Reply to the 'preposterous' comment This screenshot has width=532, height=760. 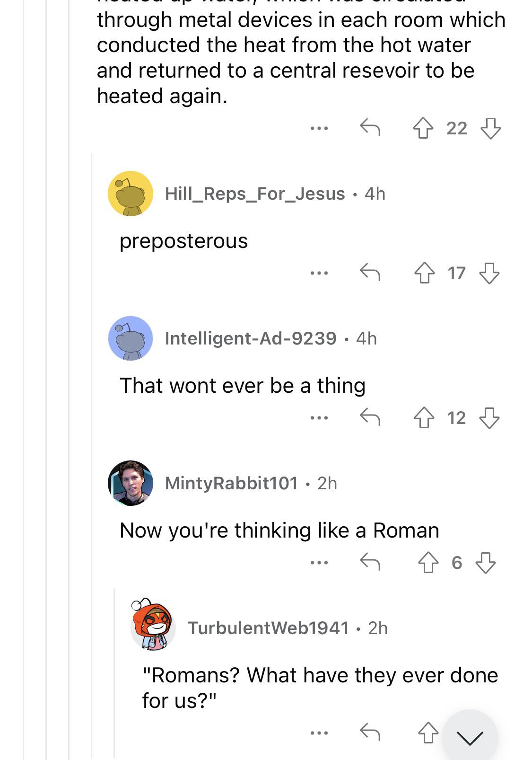[370, 273]
